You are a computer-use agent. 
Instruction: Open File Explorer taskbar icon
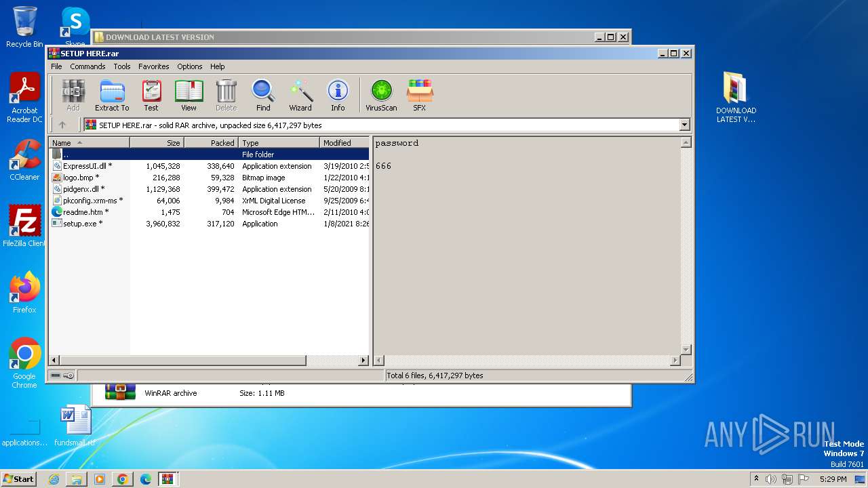pos(77,479)
